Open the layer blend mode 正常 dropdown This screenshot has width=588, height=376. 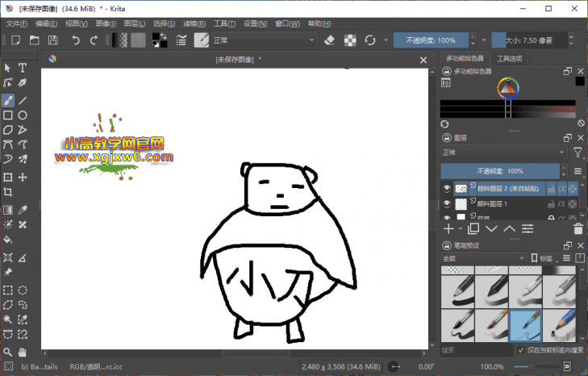pyautogui.click(x=503, y=152)
